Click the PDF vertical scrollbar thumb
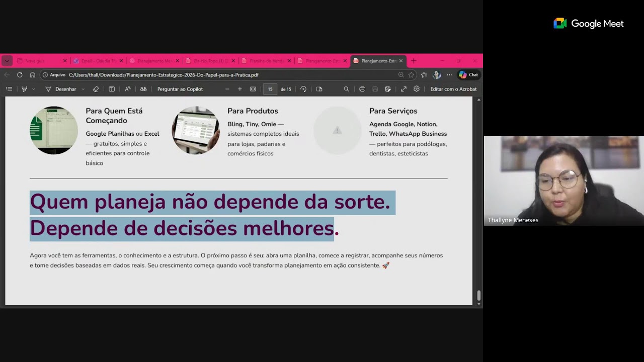The image size is (644, 362). 478,295
